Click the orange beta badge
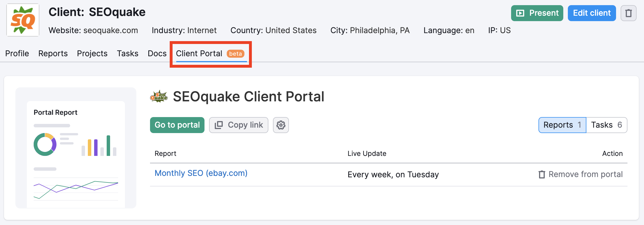Image resolution: width=644 pixels, height=225 pixels. 236,54
